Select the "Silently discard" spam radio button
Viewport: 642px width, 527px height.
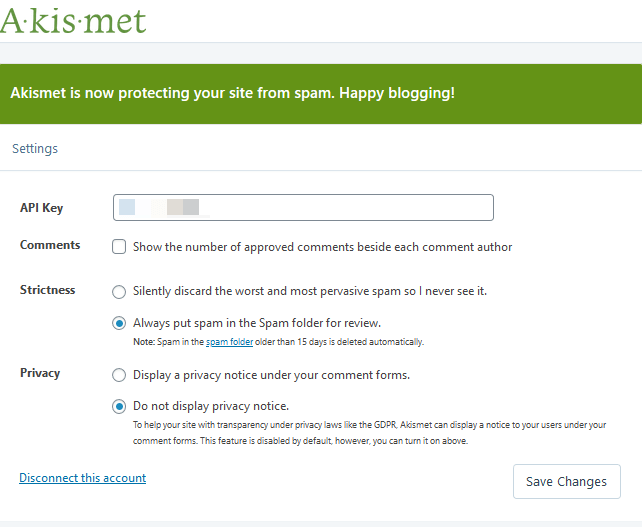click(x=119, y=291)
